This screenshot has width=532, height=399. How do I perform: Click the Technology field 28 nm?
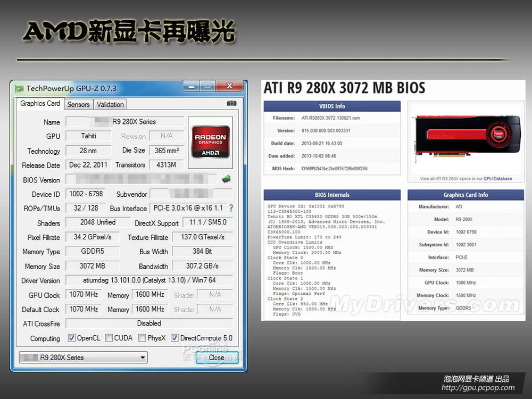pyautogui.click(x=88, y=151)
